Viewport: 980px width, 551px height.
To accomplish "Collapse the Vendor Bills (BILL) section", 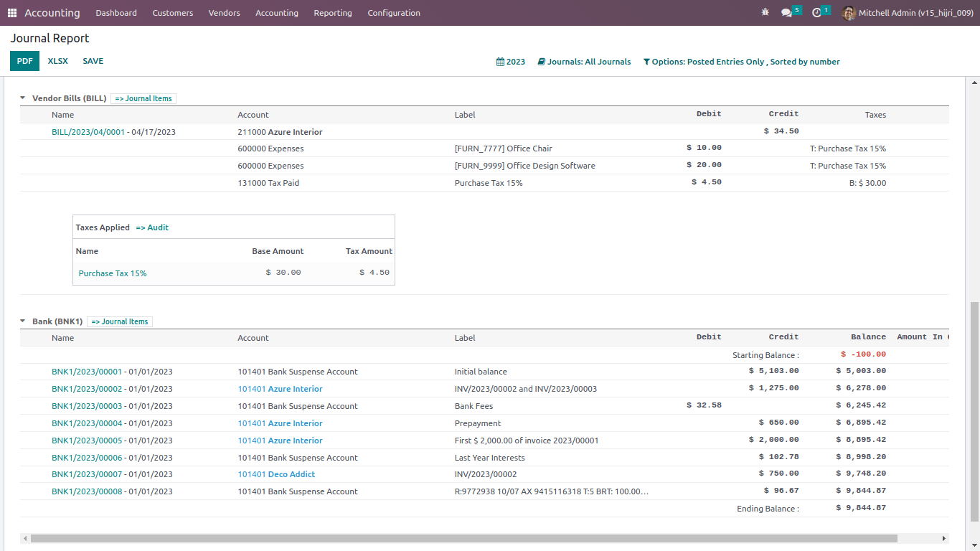I will pos(22,98).
